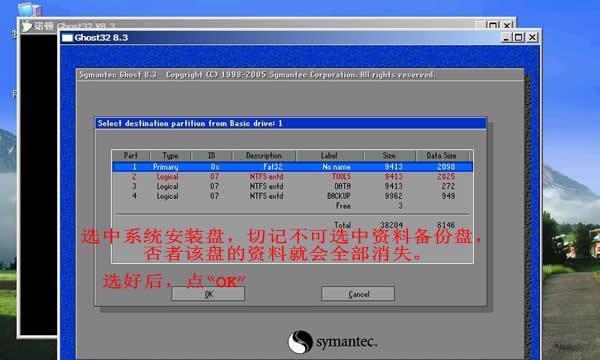
Task: Select the DATA logical partition row
Action: click(x=292, y=186)
